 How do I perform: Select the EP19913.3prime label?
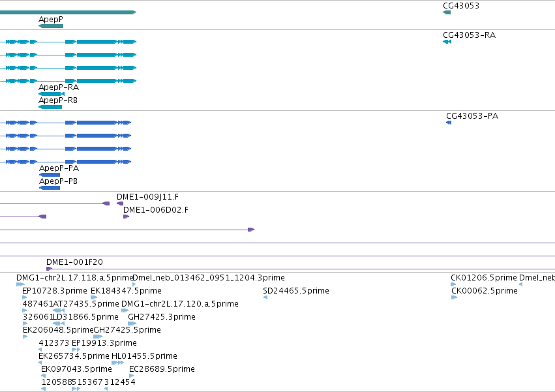pos(104,343)
